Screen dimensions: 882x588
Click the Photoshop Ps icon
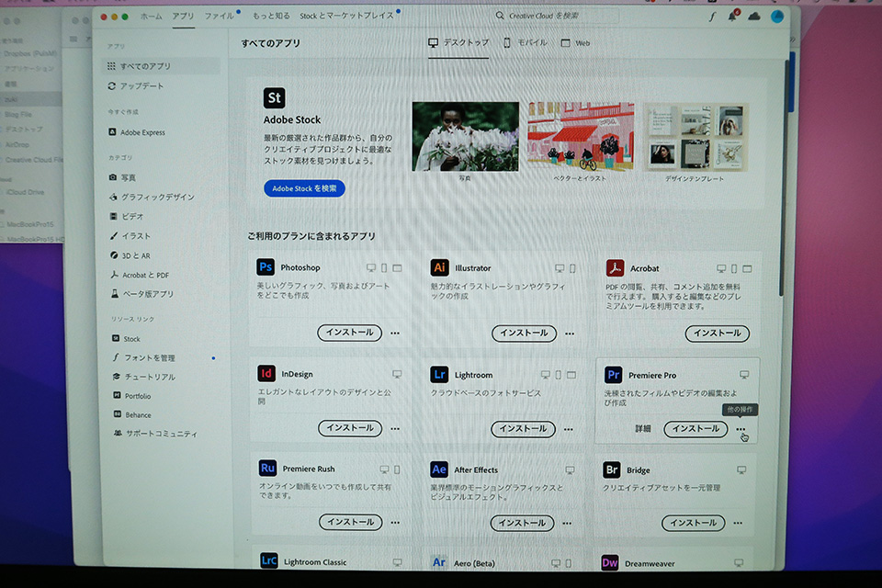266,266
